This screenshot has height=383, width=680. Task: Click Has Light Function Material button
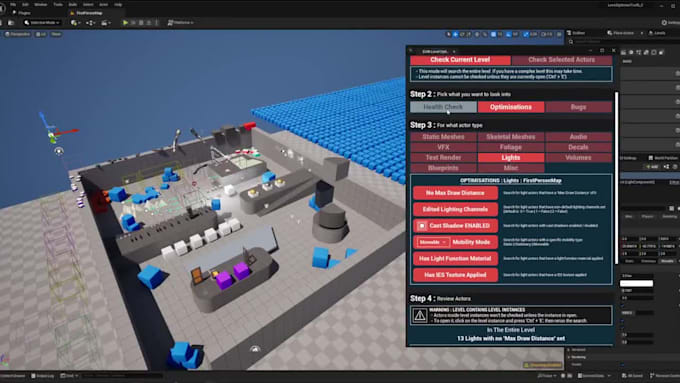coord(455,259)
